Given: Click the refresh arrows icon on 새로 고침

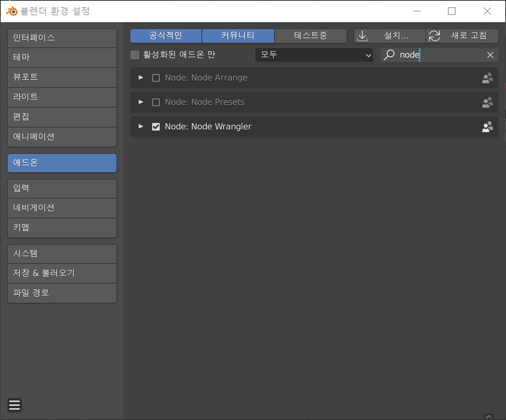Looking at the screenshot, I should tap(435, 36).
